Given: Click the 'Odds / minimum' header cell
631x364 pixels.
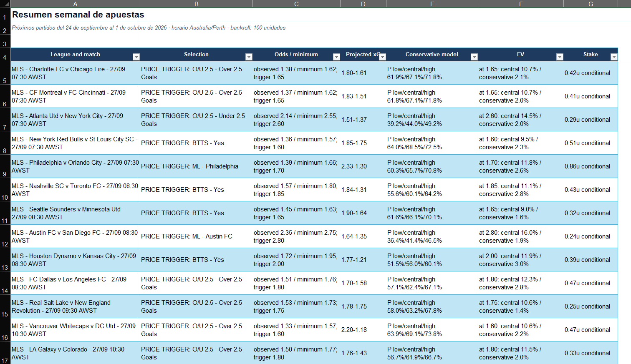Looking at the screenshot, I should (x=297, y=55).
